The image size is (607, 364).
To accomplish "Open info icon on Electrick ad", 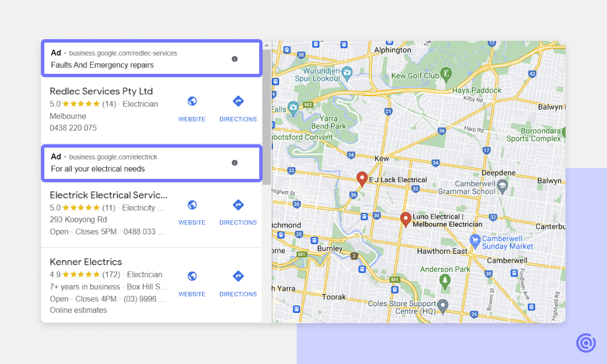I will [235, 163].
